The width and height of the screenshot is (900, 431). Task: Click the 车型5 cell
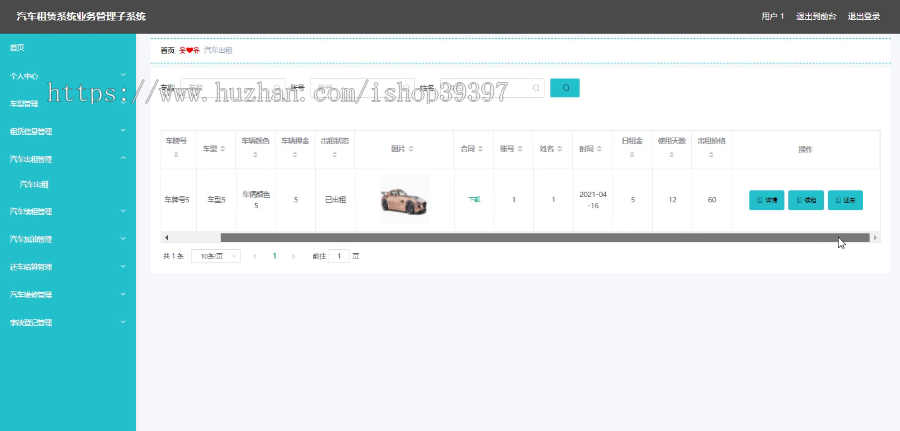(216, 200)
